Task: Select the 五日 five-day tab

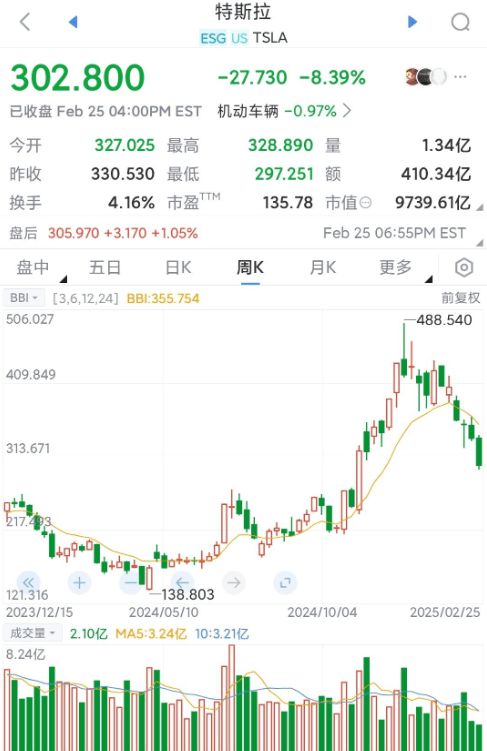Action: pyautogui.click(x=105, y=267)
